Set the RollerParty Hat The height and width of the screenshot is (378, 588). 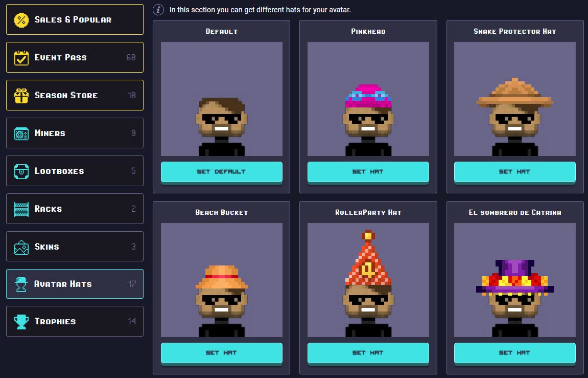point(368,353)
